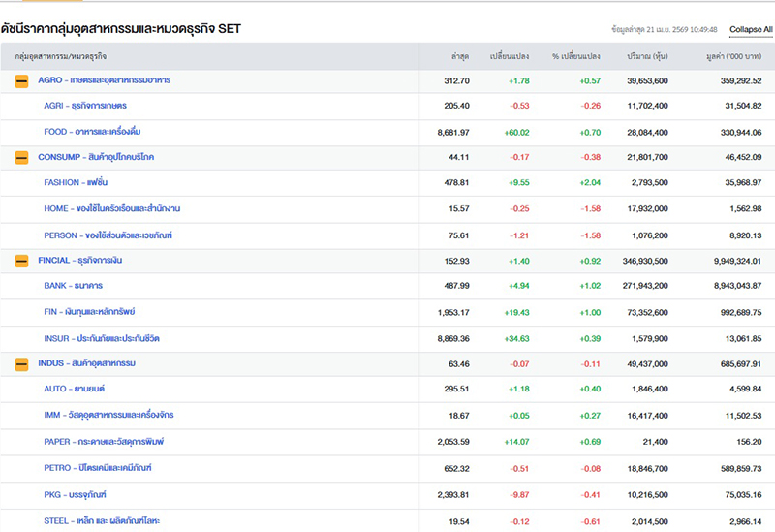Open STEEL sector link
The height and width of the screenshot is (532, 775).
[102, 520]
